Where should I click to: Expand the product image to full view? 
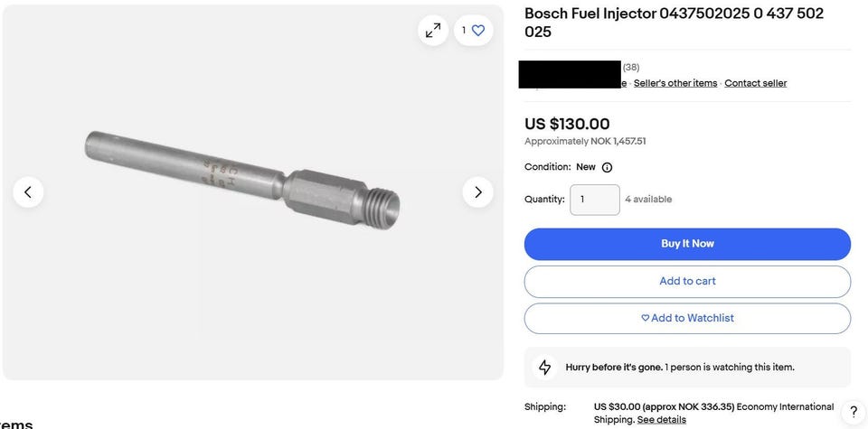[x=433, y=30]
